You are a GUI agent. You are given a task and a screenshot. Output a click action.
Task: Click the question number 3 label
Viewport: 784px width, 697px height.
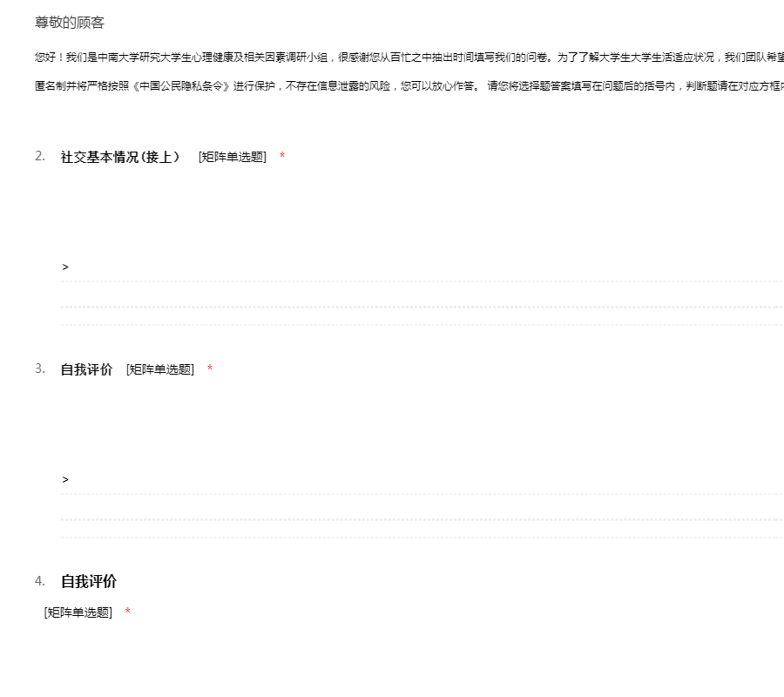40,369
